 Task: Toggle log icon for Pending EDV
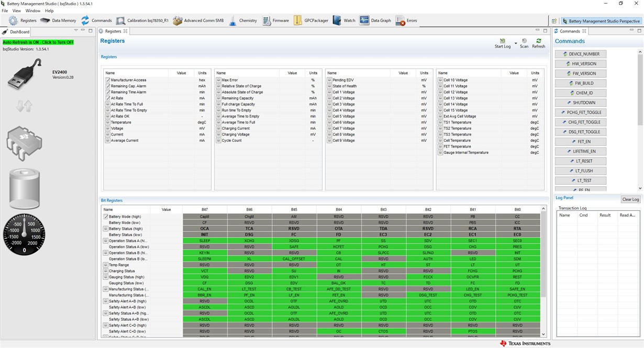(329, 80)
